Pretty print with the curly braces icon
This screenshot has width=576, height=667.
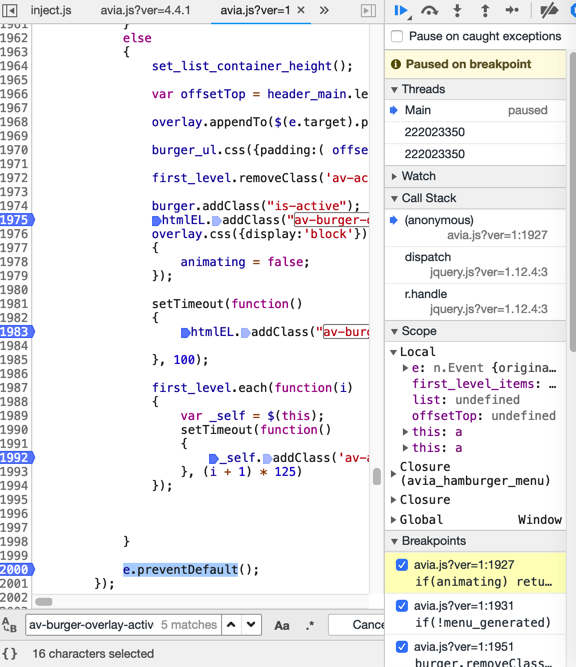[x=10, y=653]
